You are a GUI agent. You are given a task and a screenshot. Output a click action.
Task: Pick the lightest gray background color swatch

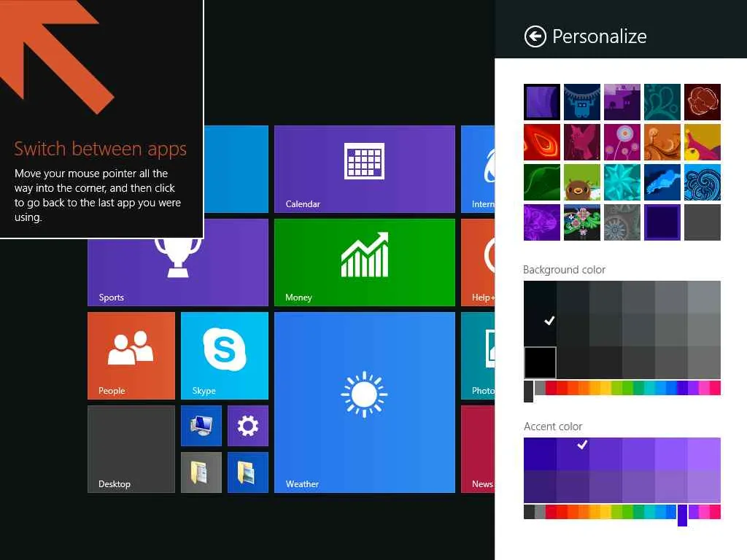click(704, 297)
